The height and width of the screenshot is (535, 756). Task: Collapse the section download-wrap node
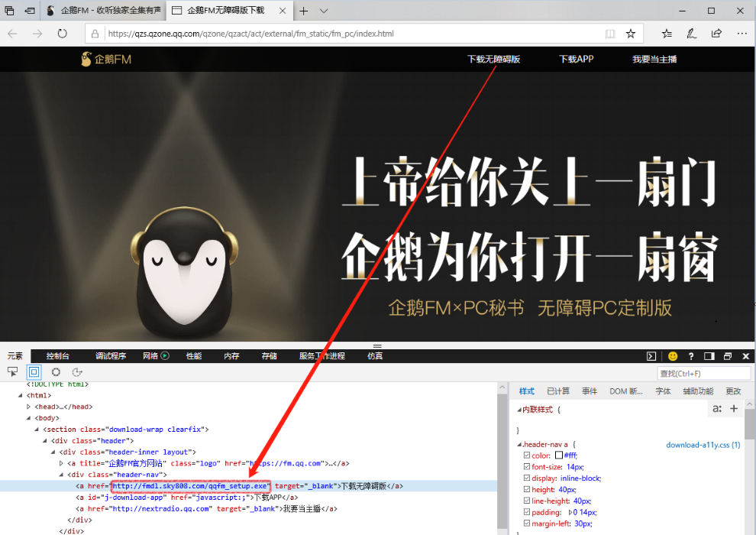(37, 430)
